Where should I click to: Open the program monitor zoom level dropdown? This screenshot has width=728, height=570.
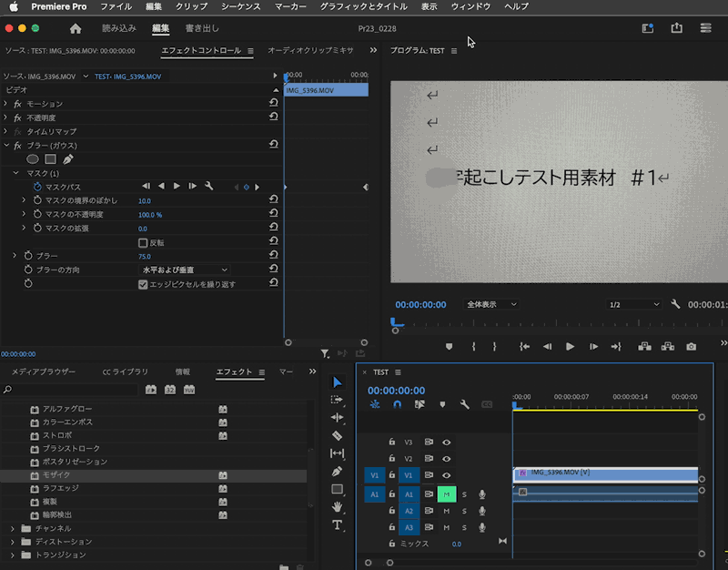tap(490, 304)
